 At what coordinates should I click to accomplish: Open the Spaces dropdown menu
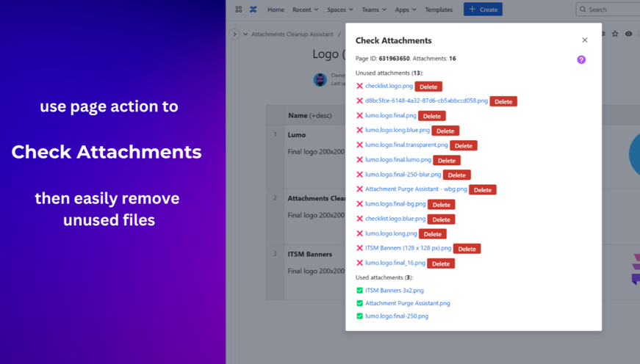coord(340,10)
